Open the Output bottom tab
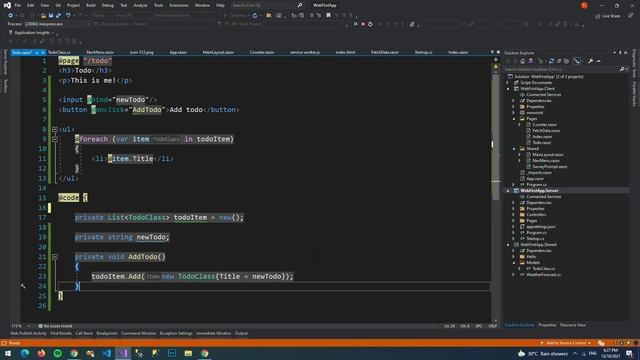 pos(241,333)
